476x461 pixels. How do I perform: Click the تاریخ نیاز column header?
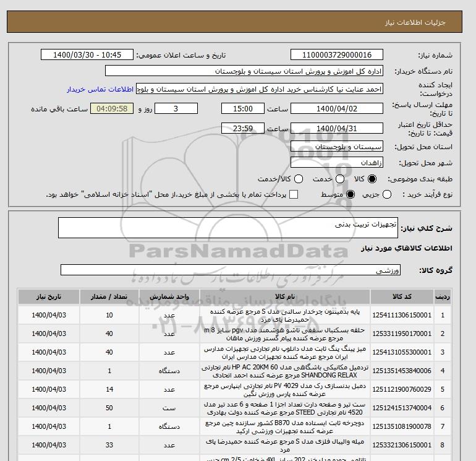click(49, 296)
